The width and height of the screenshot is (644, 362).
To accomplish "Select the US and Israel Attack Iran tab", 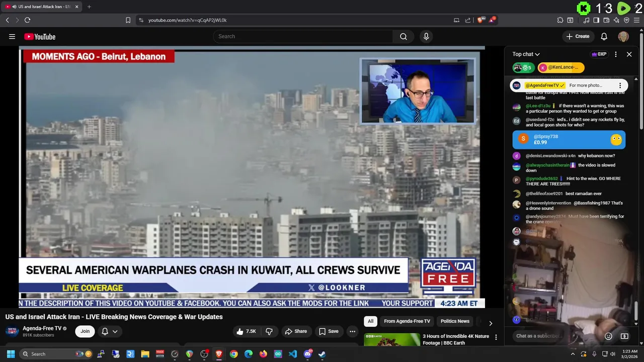I will (x=42, y=7).
